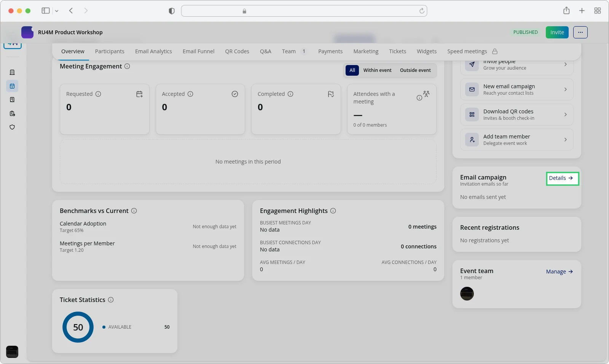Click the Event team member avatar
This screenshot has width=609, height=364.
467,294
